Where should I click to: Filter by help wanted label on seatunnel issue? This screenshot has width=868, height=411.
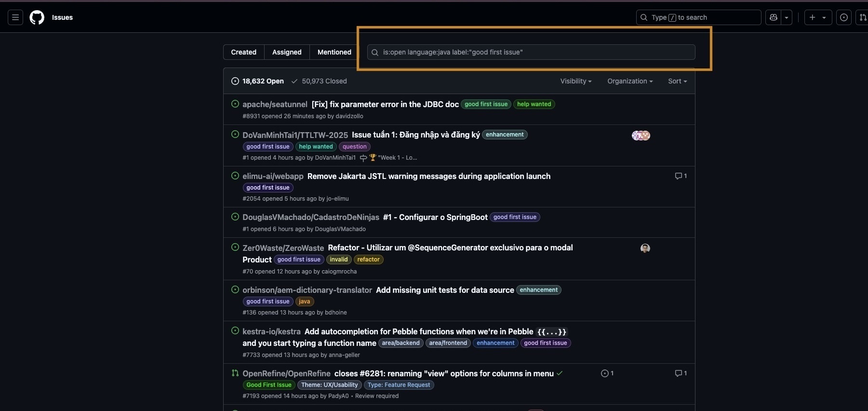tap(534, 104)
